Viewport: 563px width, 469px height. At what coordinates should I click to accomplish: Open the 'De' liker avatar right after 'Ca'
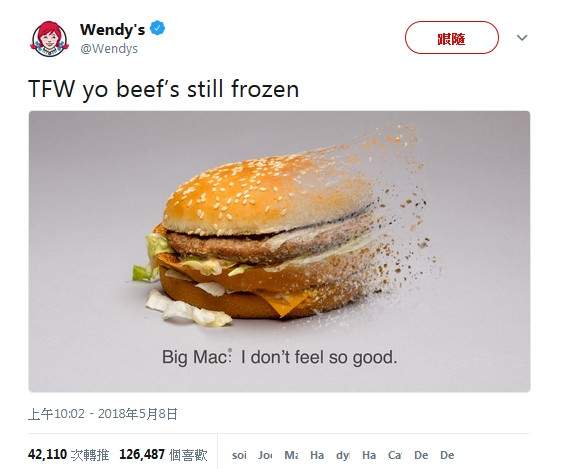pos(421,455)
